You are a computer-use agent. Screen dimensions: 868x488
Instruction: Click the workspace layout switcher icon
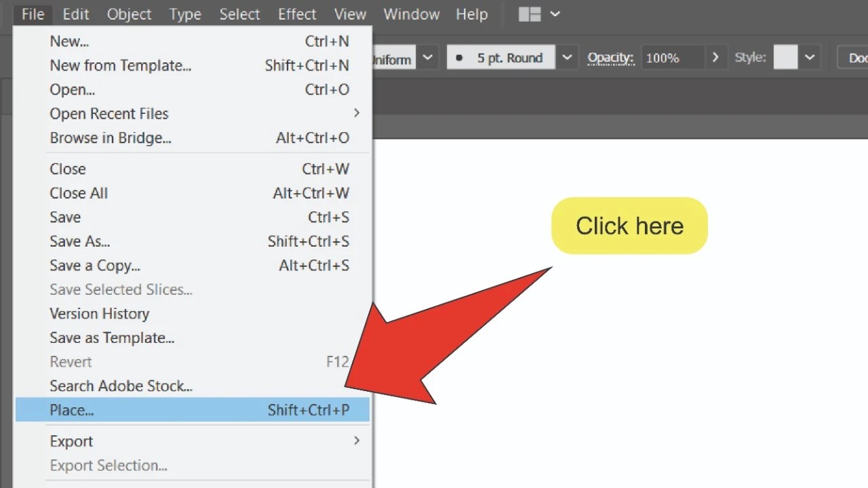tap(528, 14)
